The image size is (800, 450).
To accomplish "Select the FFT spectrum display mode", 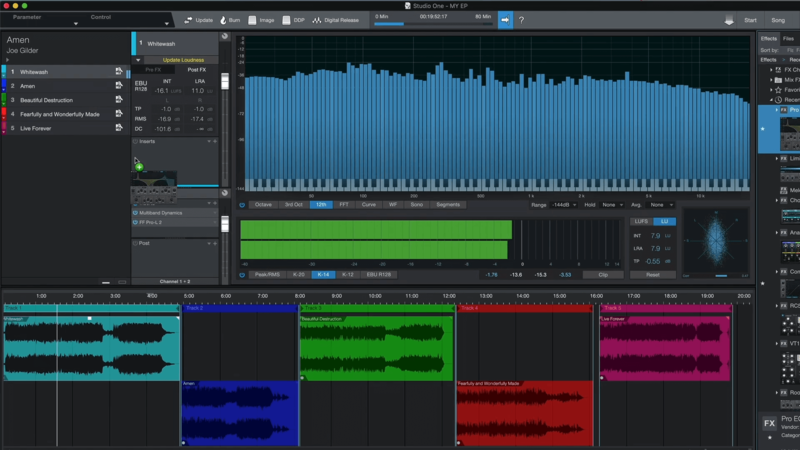I will 344,204.
